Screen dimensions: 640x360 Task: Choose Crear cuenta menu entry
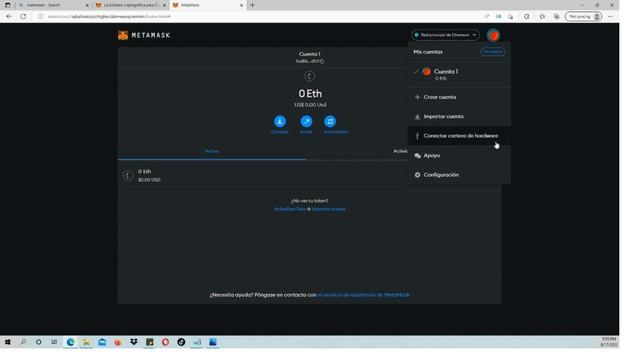pos(459,97)
